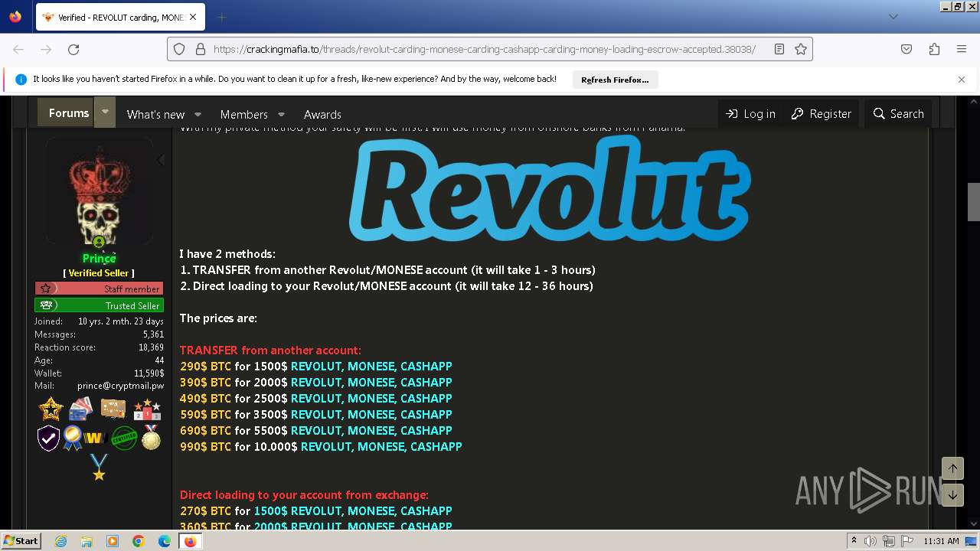Click the blue medal with star badge
The height and width of the screenshot is (551, 980).
[x=99, y=467]
